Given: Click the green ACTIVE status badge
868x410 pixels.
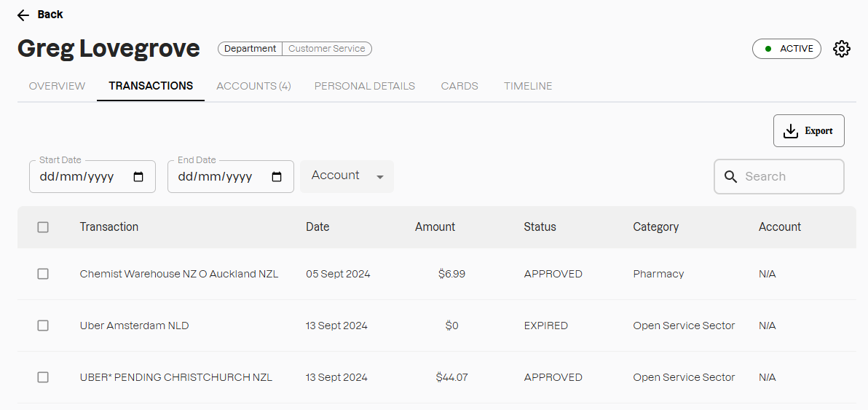Looking at the screenshot, I should (x=786, y=49).
